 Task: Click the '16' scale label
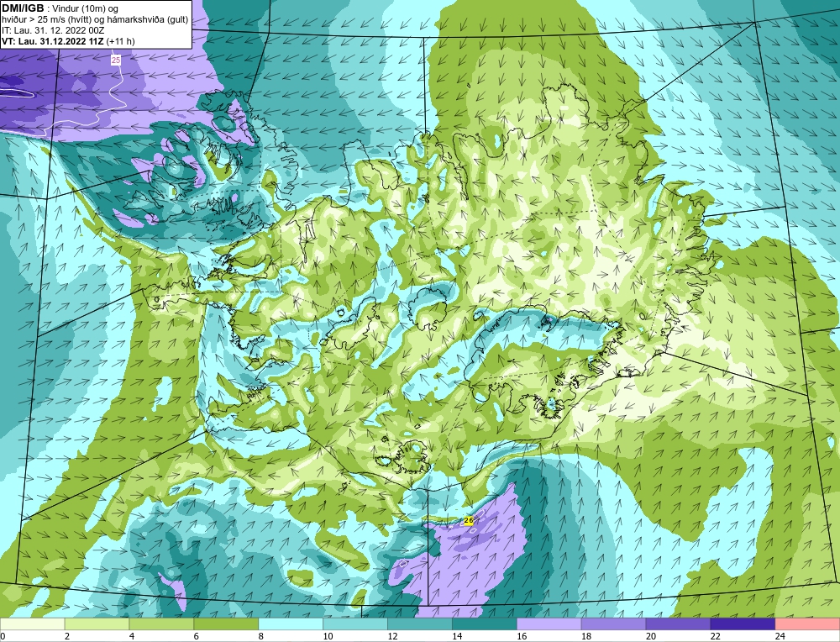click(x=522, y=636)
